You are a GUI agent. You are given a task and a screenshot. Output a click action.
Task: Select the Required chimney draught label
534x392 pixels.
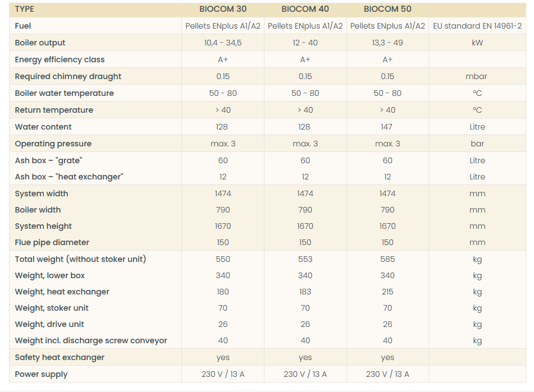click(x=68, y=76)
